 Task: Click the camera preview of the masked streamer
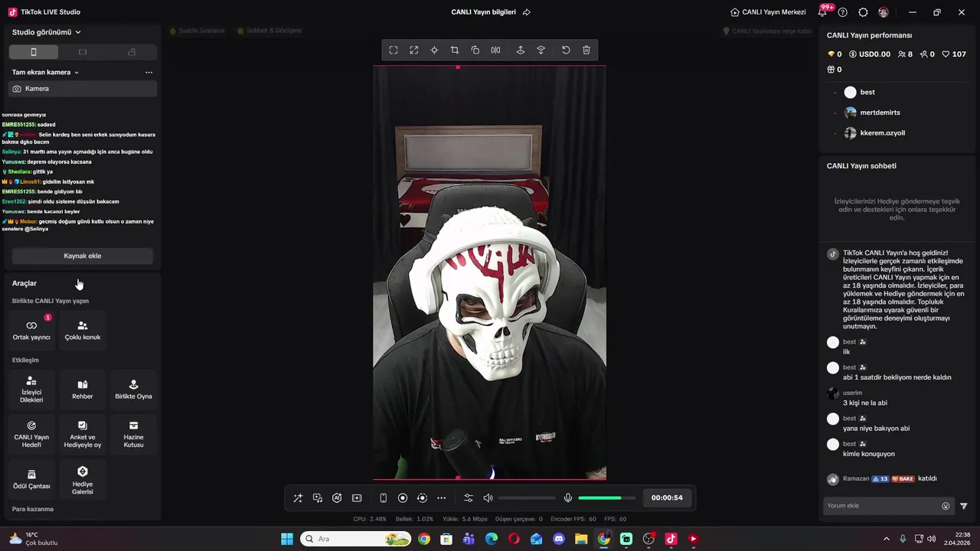tap(489, 272)
